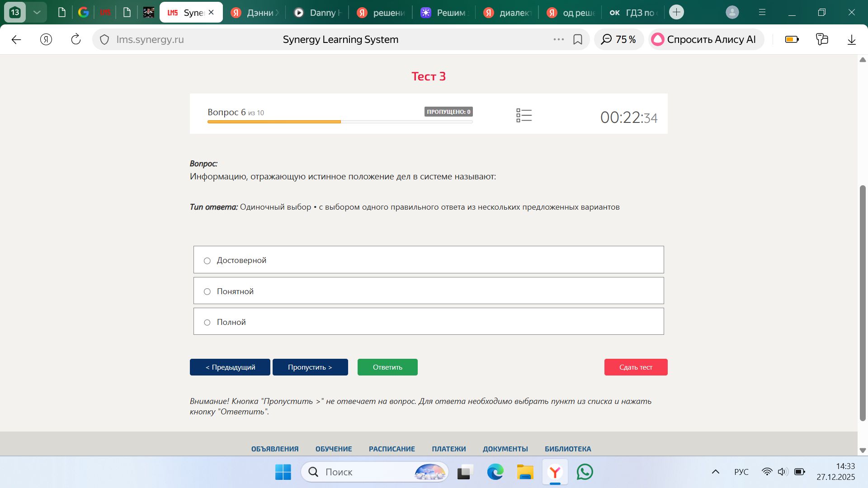Screen dimensions: 868x488
Task: Open the Yandex home button
Action: [46, 39]
